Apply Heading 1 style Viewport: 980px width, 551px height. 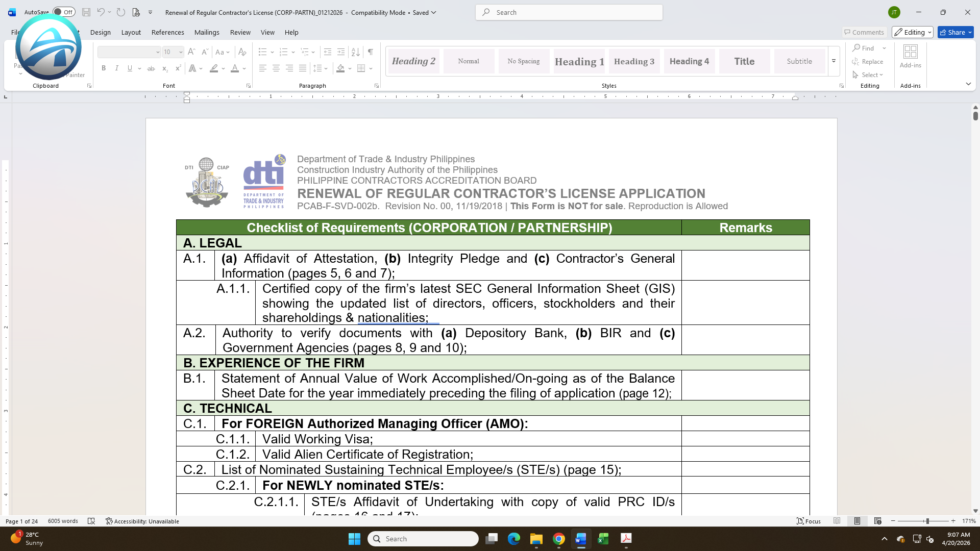click(579, 61)
